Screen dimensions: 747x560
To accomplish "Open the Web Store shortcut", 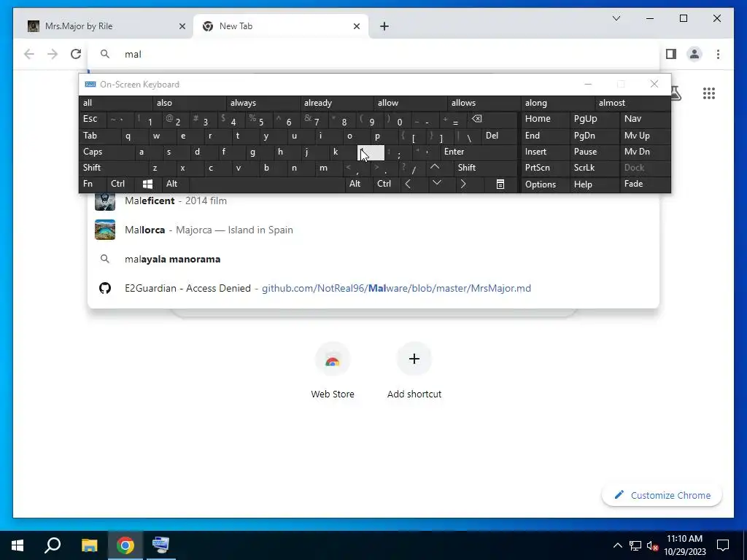I will [333, 371].
